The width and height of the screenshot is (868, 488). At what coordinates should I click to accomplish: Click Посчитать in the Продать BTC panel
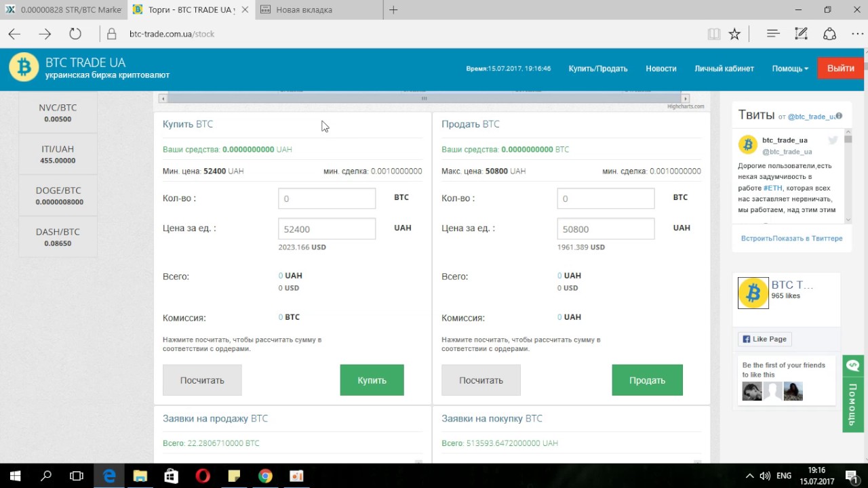481,380
